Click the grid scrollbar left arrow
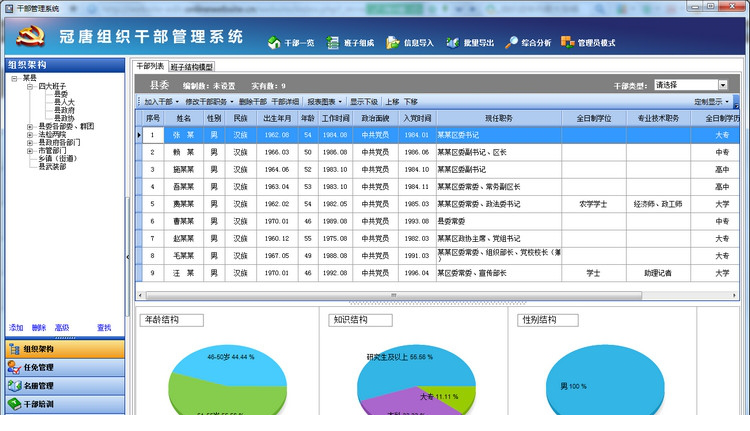The width and height of the screenshot is (750, 431). click(x=140, y=296)
